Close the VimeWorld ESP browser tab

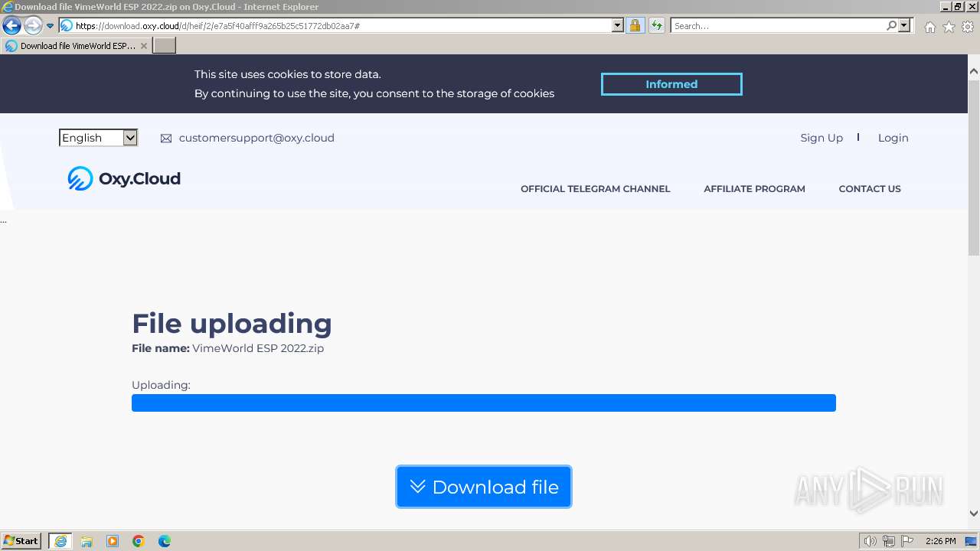[143, 46]
